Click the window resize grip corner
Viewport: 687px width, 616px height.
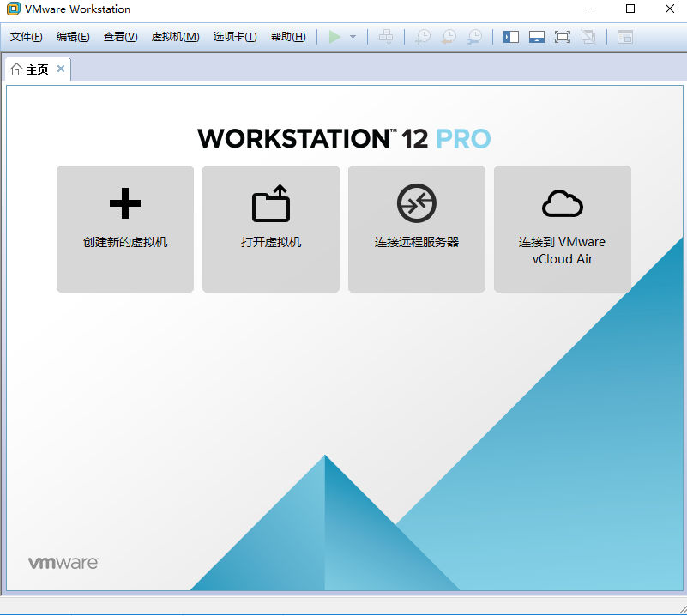[683, 609]
